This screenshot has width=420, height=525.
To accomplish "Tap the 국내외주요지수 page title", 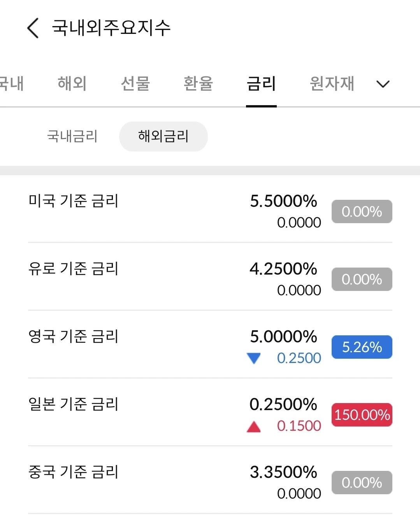I will [111, 28].
